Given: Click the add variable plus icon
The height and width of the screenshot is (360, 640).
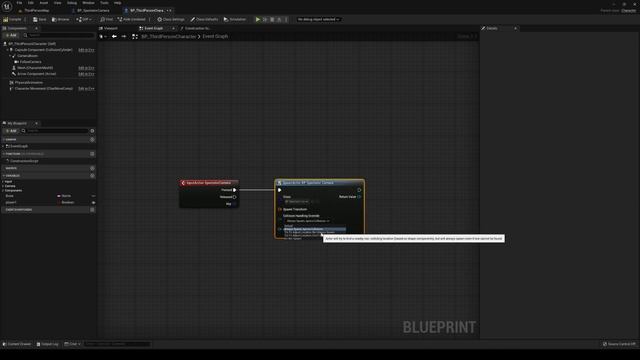Looking at the screenshot, I should pos(92,176).
